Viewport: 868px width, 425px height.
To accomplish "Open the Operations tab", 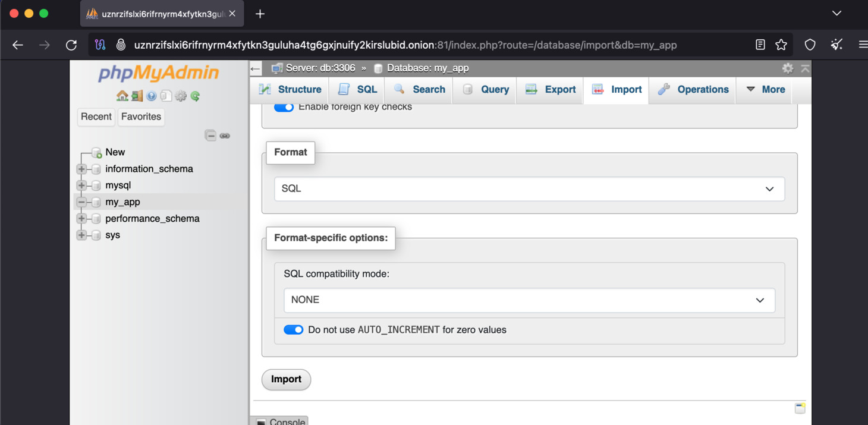I will point(693,90).
